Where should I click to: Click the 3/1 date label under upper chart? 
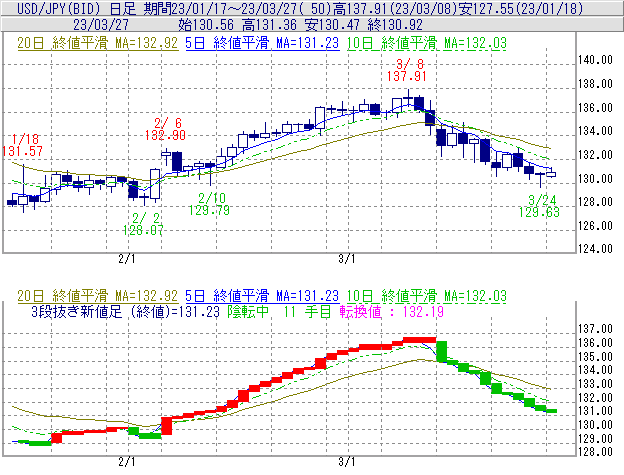click(347, 259)
